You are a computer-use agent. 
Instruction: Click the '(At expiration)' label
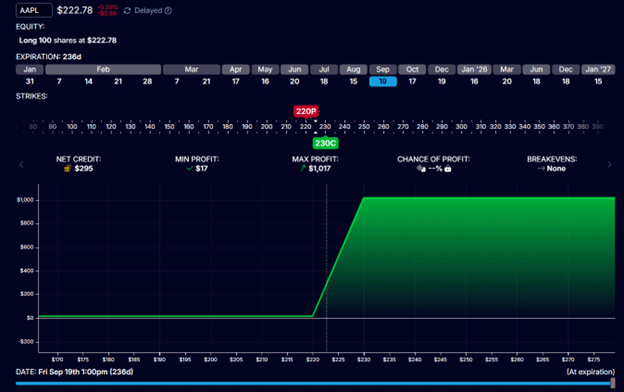(x=591, y=372)
